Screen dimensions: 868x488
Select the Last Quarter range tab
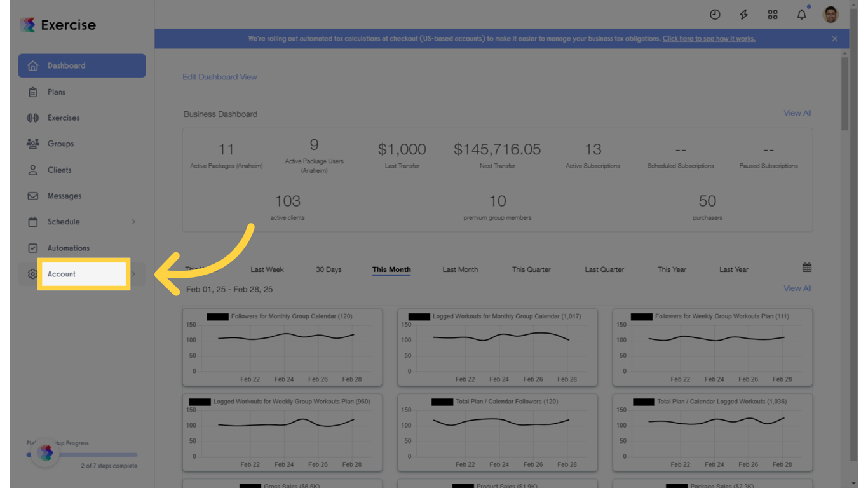[604, 269]
